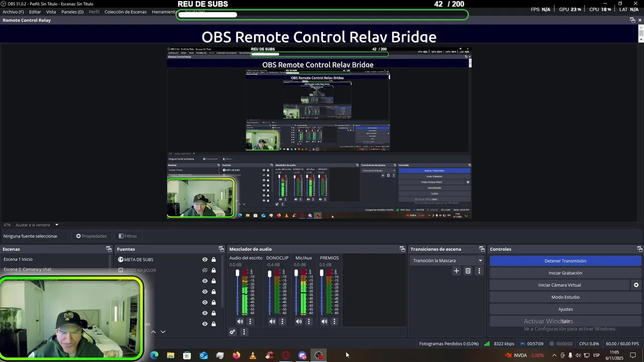
Task: Open transition properties three-dot menu
Action: click(x=479, y=271)
